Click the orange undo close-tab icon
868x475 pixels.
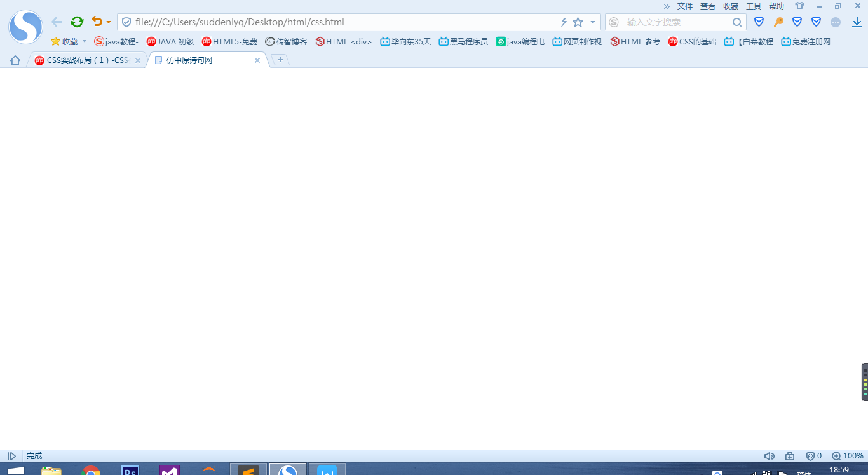[97, 22]
